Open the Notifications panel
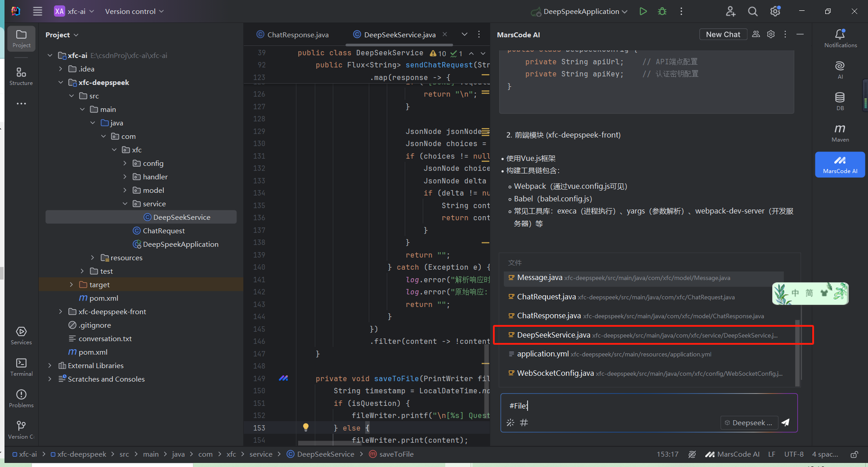Image resolution: width=868 pixels, height=467 pixels. (840, 39)
